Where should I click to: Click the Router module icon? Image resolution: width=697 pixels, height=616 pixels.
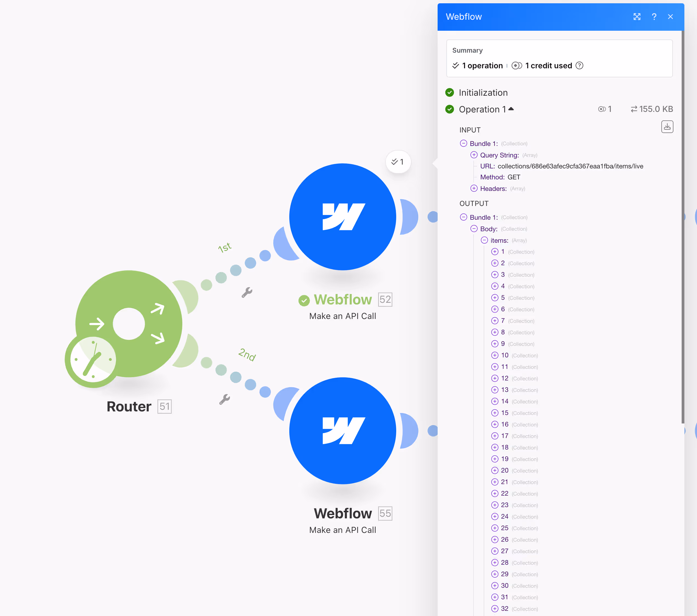pos(129,323)
